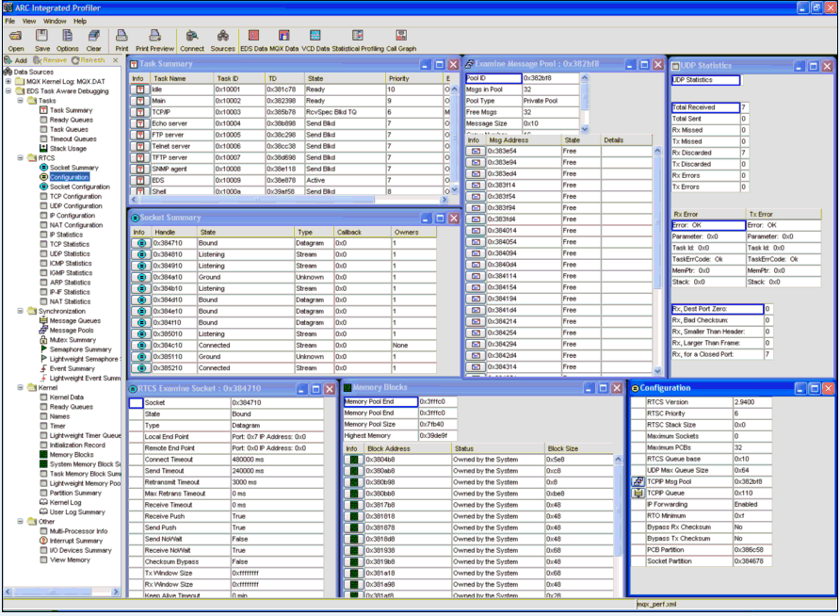Select Memory Blocks in the Kernel tree
Viewport: 840px width, 616px height.
[x=71, y=454]
